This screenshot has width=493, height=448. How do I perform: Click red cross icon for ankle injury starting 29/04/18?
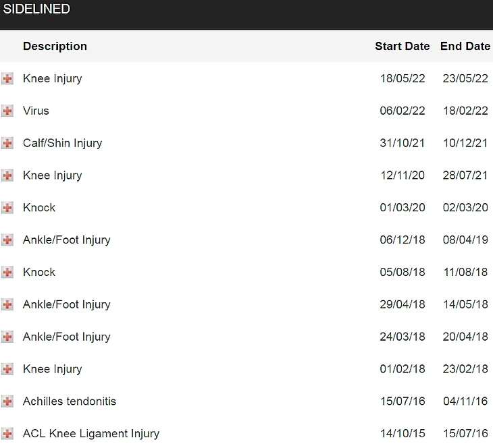(7, 304)
